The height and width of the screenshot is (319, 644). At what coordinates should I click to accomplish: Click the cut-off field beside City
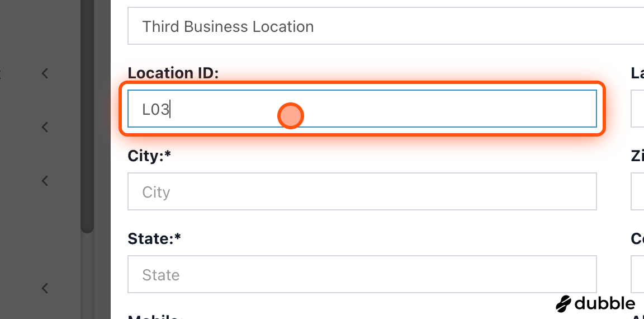tap(637, 191)
